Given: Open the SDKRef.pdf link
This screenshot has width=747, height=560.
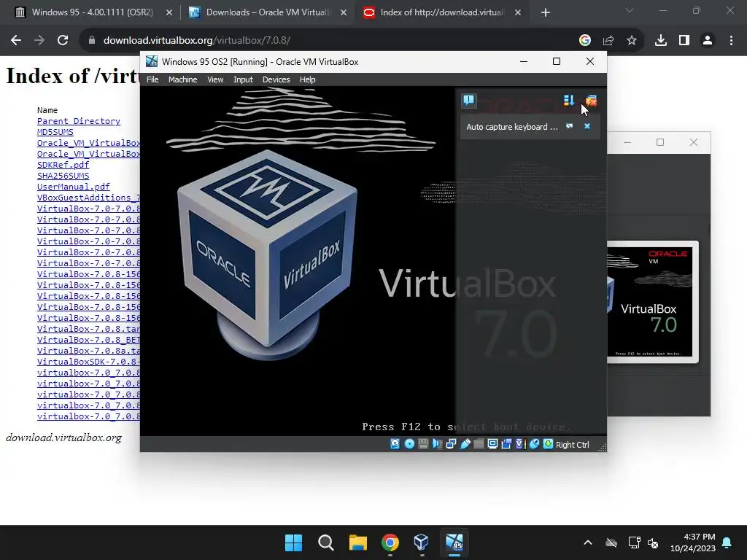Looking at the screenshot, I should pyautogui.click(x=63, y=165).
